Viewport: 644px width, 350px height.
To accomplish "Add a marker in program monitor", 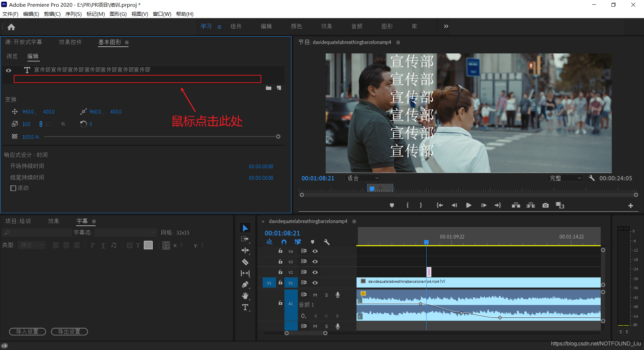I will [392, 205].
